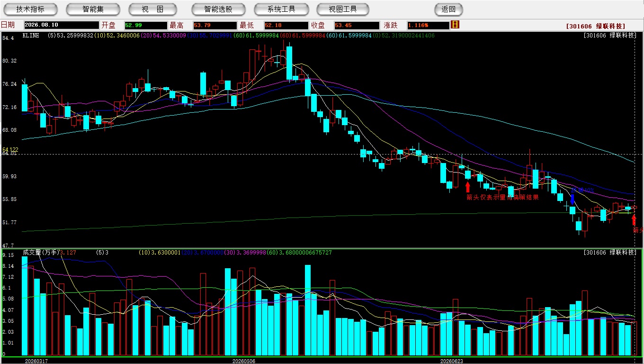Image resolution: width=644 pixels, height=364 pixels.
Task: Click the blue down arrow under 跌破10%
Action: click(x=572, y=200)
